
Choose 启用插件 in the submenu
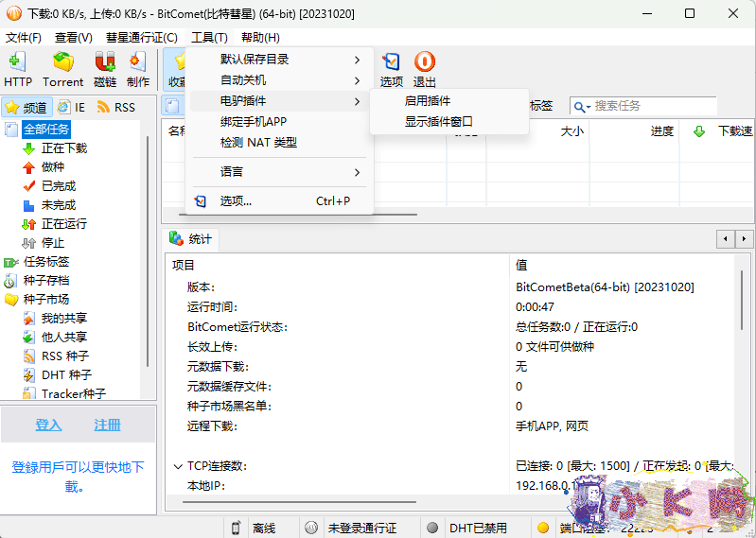click(428, 101)
